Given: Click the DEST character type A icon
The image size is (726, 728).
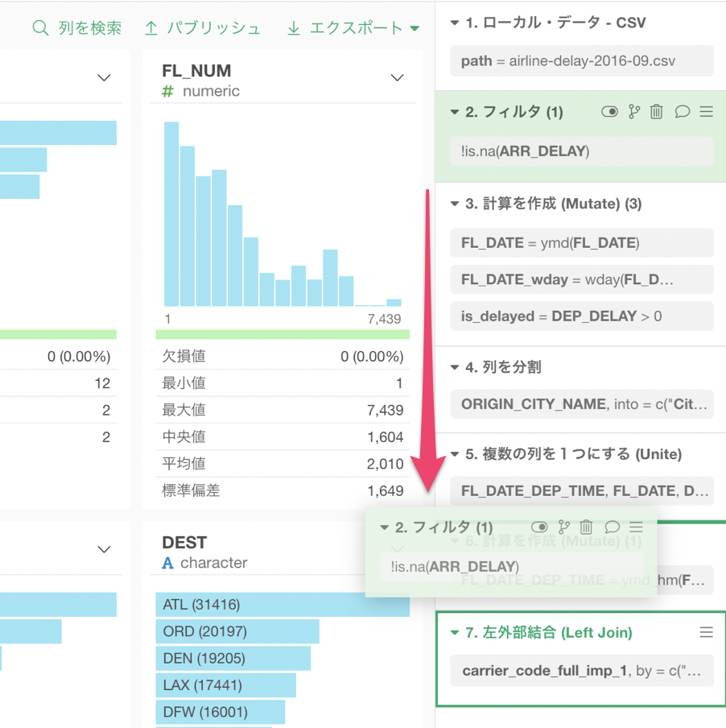Looking at the screenshot, I should (167, 563).
